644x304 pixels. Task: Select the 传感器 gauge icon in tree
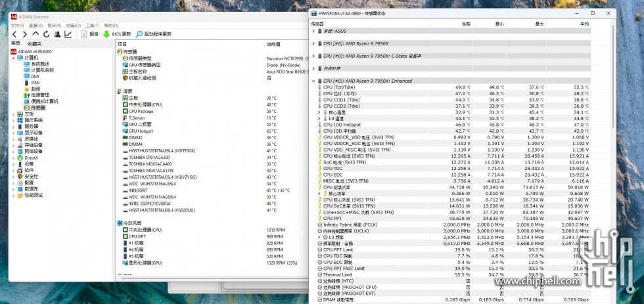pyautogui.click(x=27, y=108)
